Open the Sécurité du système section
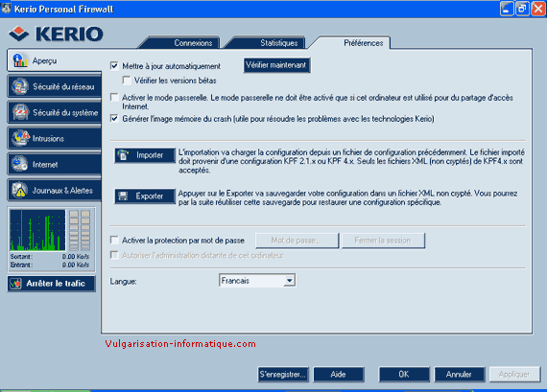Viewport: 547px width, 392px height. click(x=55, y=112)
